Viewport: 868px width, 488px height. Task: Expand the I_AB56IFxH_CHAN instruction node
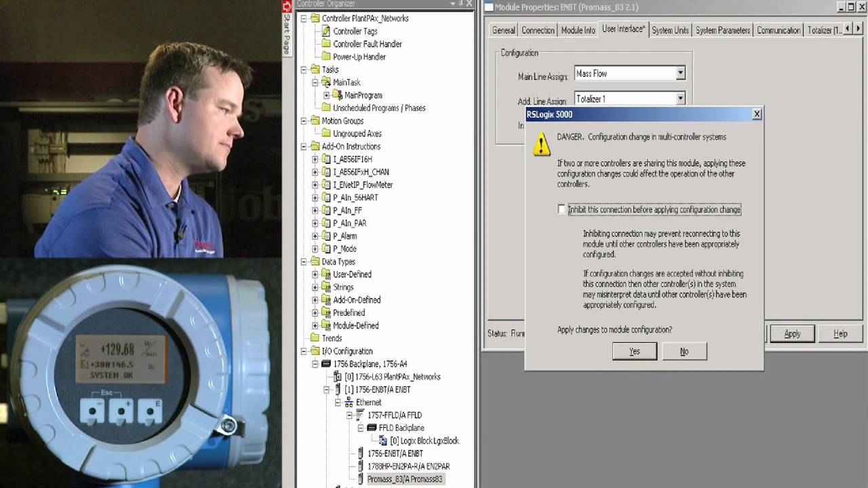[315, 172]
